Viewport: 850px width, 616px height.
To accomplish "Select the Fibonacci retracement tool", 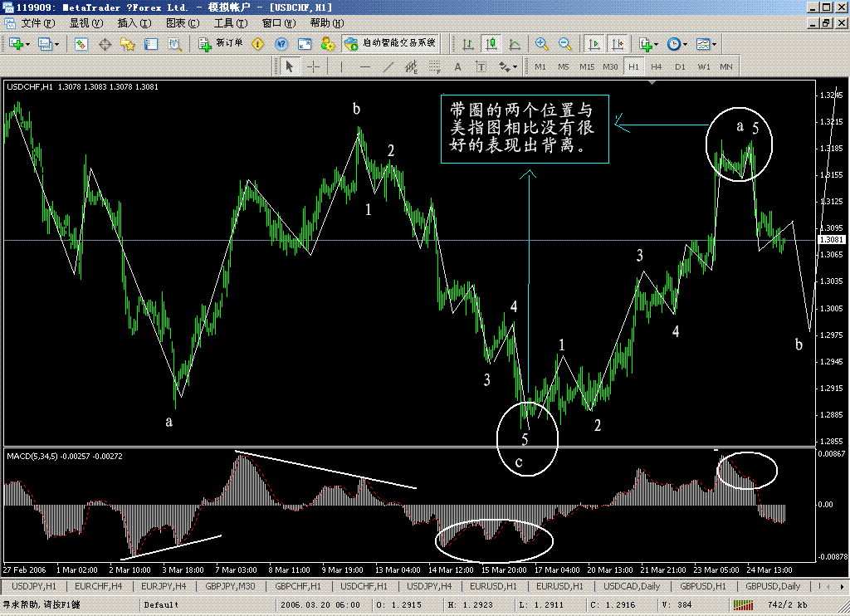I will (435, 66).
